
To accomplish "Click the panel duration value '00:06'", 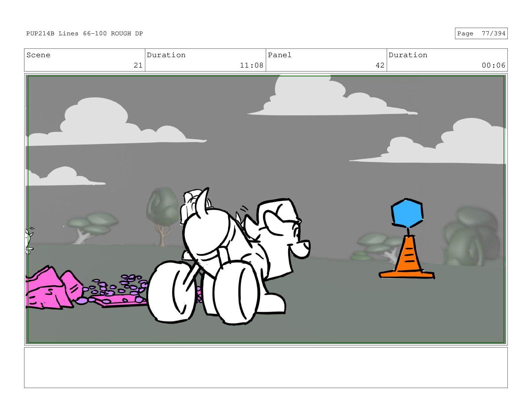I will [x=493, y=65].
